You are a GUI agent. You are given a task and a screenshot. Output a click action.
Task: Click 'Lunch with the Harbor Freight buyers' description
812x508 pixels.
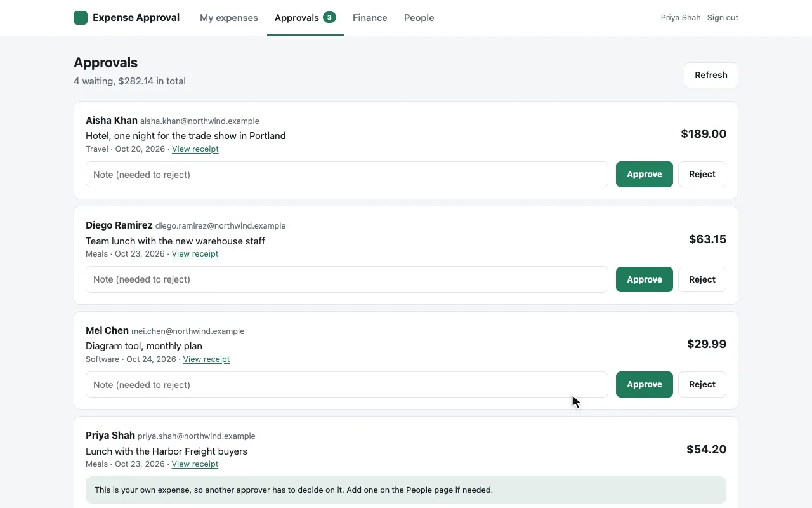coord(166,451)
